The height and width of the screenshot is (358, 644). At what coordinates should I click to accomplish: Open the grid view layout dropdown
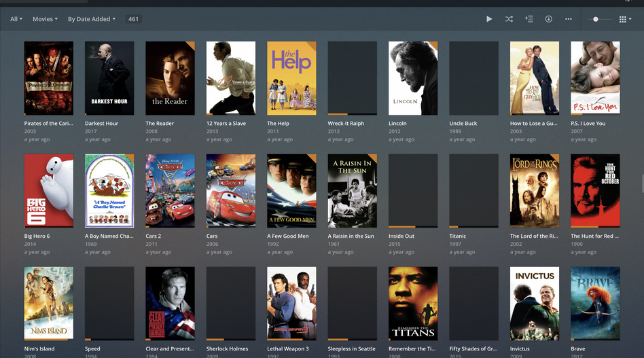coord(625,19)
